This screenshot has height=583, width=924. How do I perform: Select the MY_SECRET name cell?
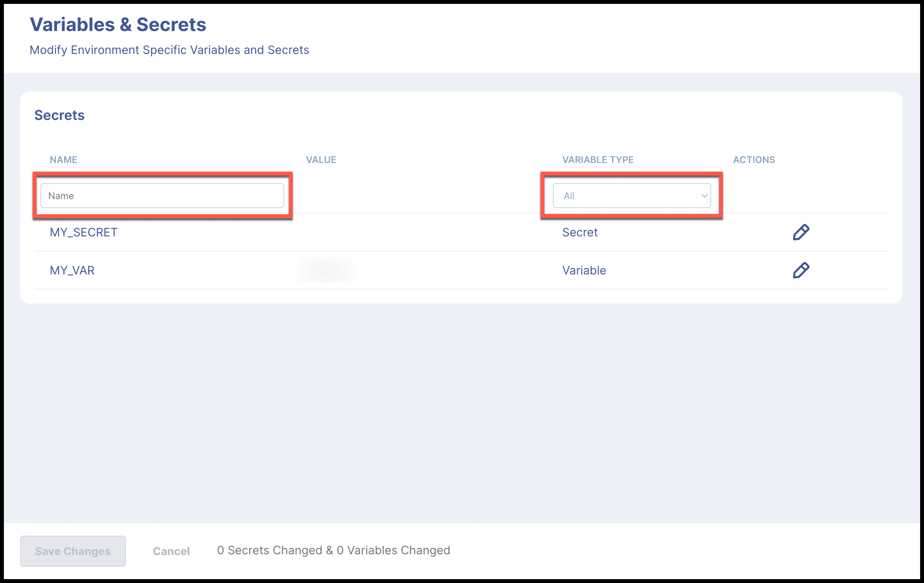pos(83,232)
